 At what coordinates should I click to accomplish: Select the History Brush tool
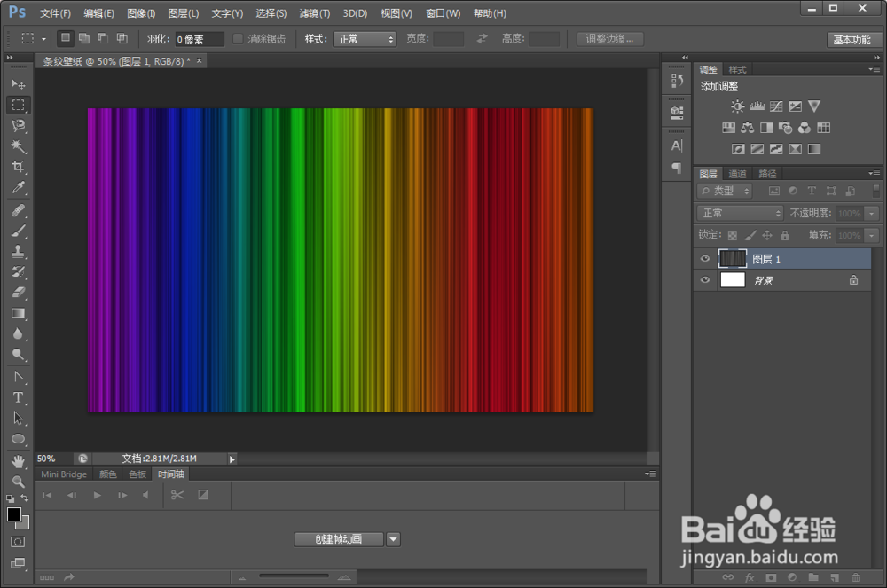coord(18,272)
